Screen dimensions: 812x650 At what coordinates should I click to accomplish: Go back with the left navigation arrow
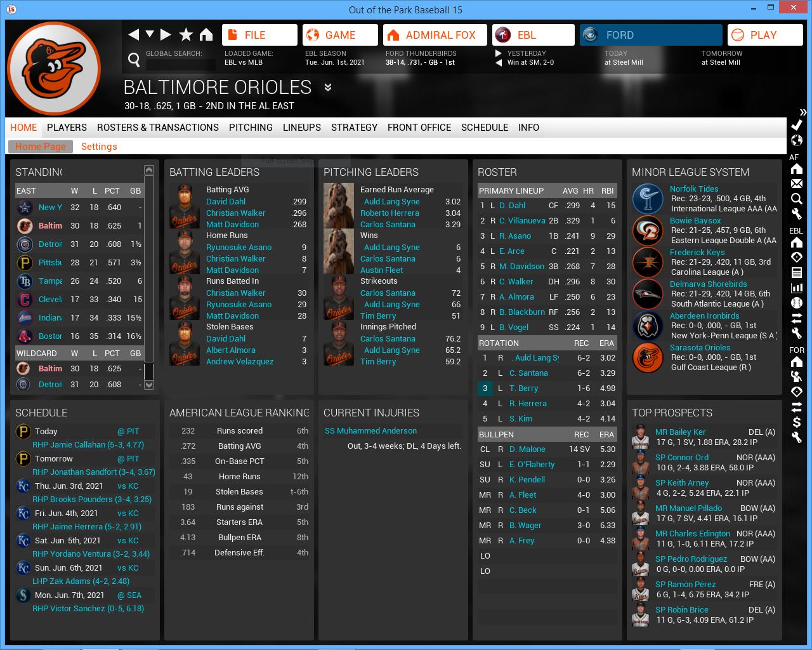pos(133,34)
